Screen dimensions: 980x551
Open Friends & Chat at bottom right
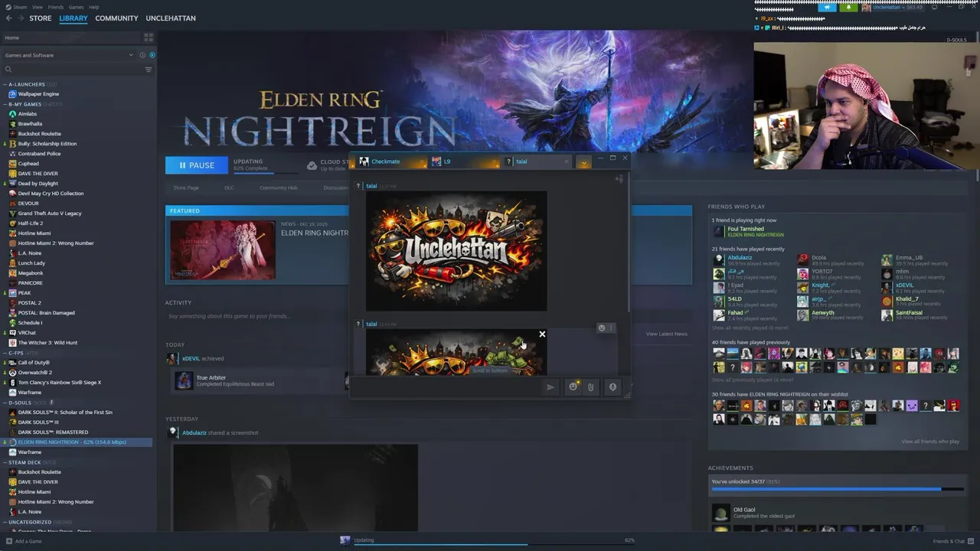(952, 541)
